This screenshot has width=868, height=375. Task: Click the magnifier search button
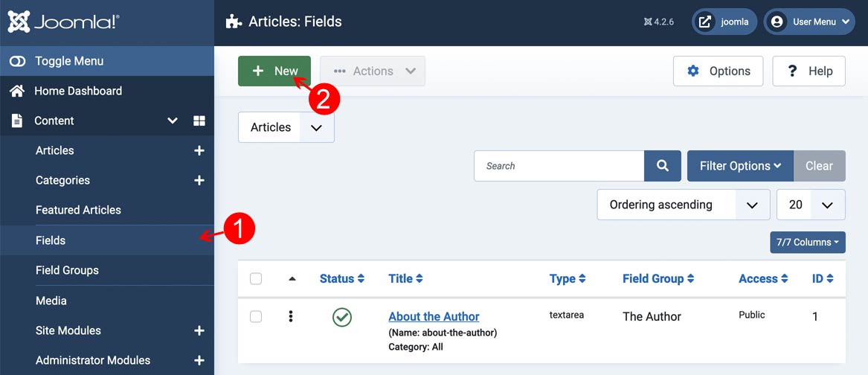click(x=662, y=166)
